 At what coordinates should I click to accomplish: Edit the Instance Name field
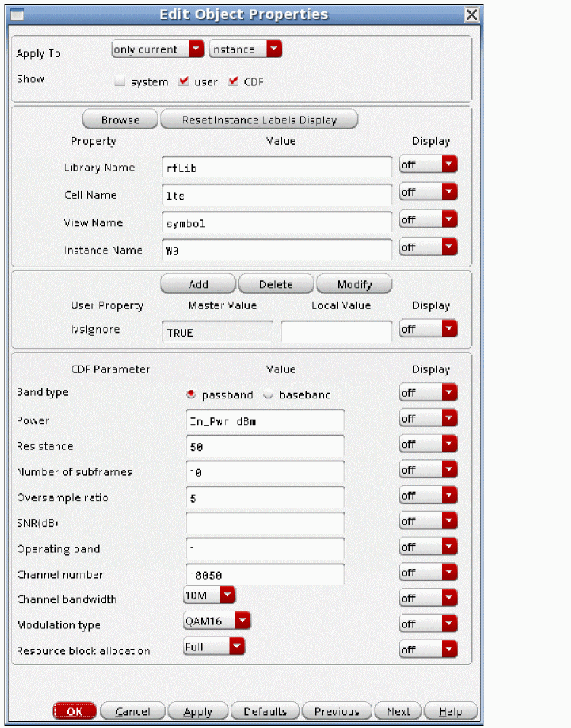(277, 251)
